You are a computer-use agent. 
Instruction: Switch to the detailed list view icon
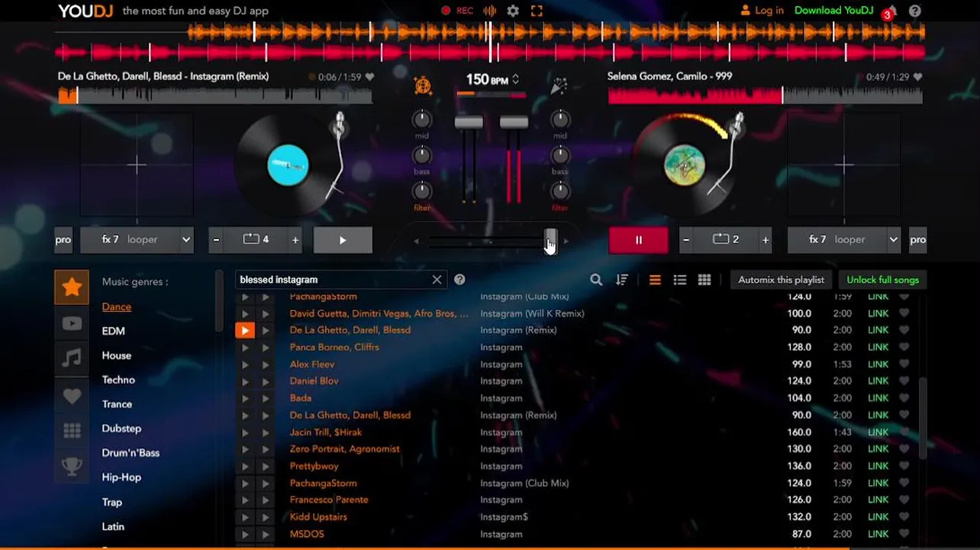point(655,280)
